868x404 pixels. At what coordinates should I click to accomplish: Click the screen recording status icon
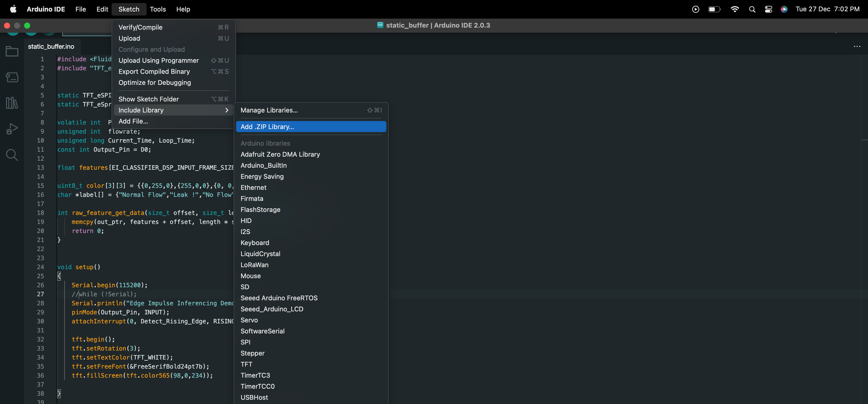click(695, 9)
